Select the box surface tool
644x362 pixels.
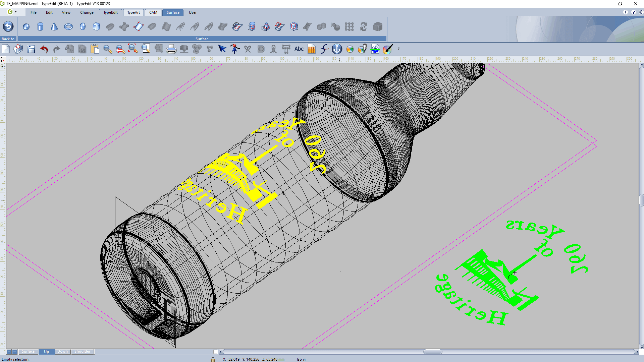97,27
